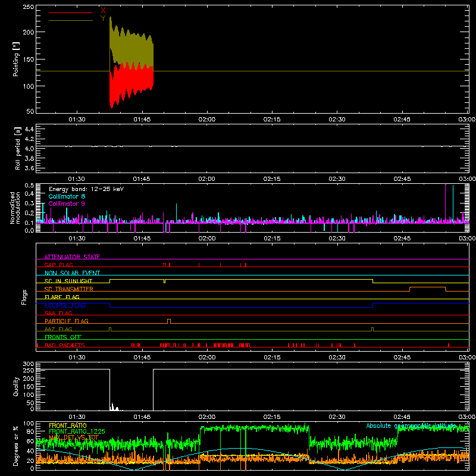Click the ATTENUATOR_STATE flag label
This screenshot has height=476, width=476.
[x=72, y=257]
